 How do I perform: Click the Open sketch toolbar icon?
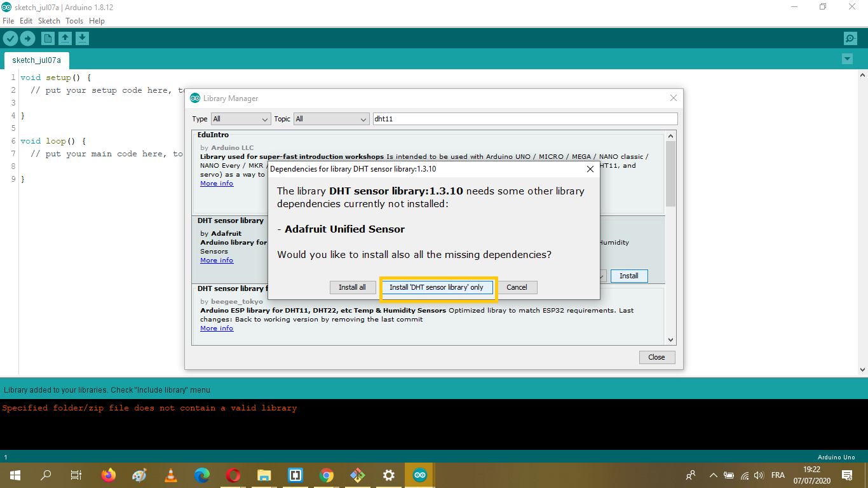(65, 39)
